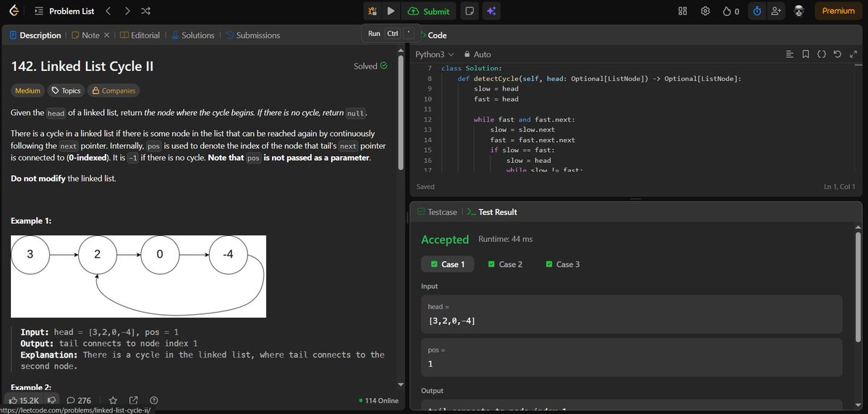Image resolution: width=868 pixels, height=414 pixels.
Task: Switch to the Note tab
Action: [85, 35]
